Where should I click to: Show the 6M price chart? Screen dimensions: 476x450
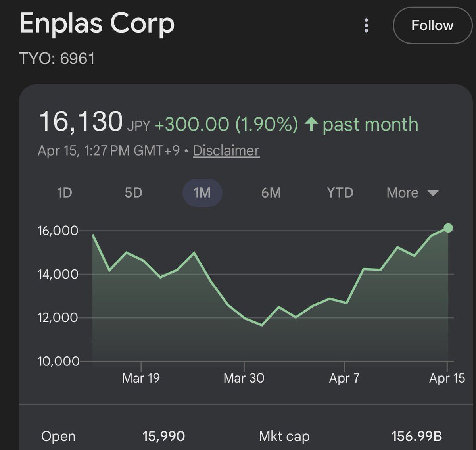coord(271,193)
